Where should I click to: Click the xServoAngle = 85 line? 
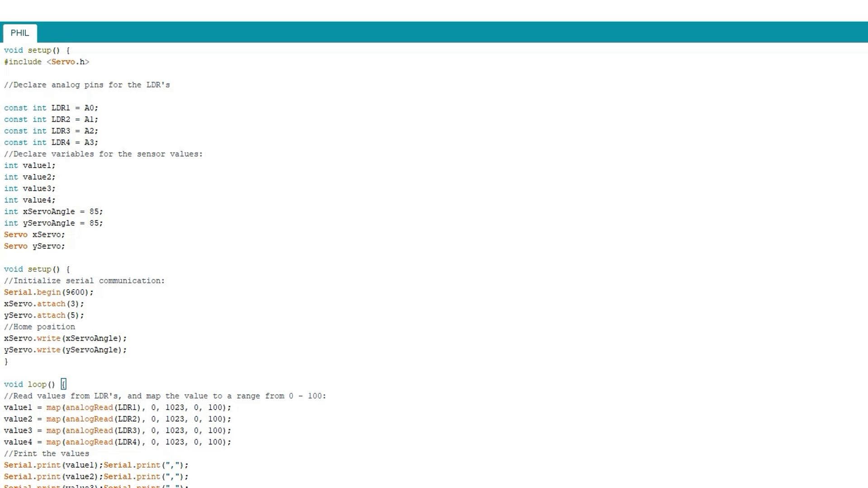[53, 211]
